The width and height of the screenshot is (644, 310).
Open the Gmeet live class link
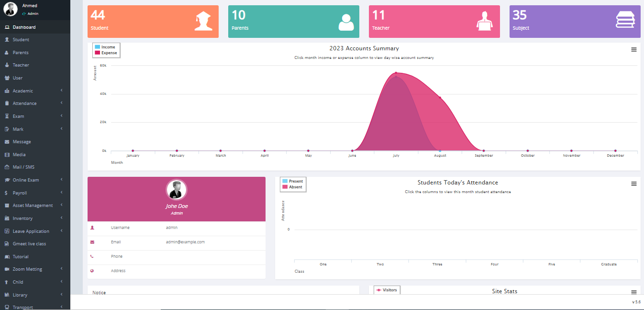(29, 244)
